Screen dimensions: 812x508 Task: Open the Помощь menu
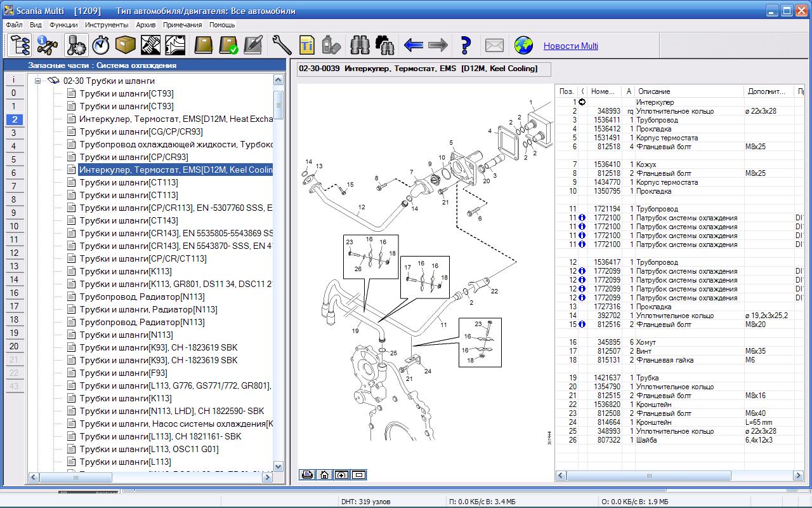[222, 25]
